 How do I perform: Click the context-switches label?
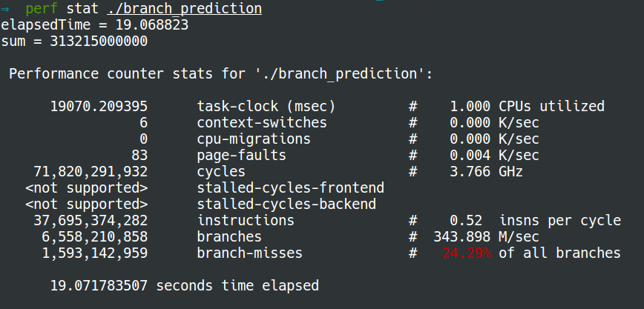click(262, 123)
